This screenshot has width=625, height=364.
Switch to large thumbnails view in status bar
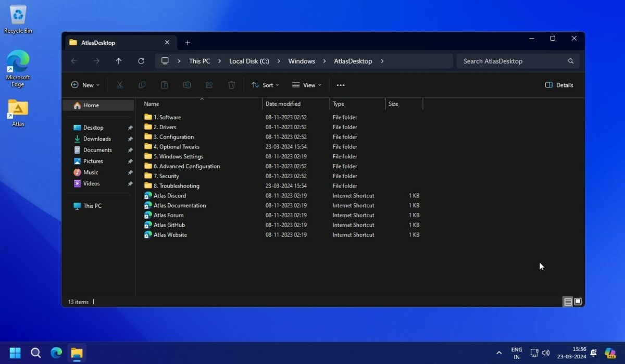[x=578, y=302]
